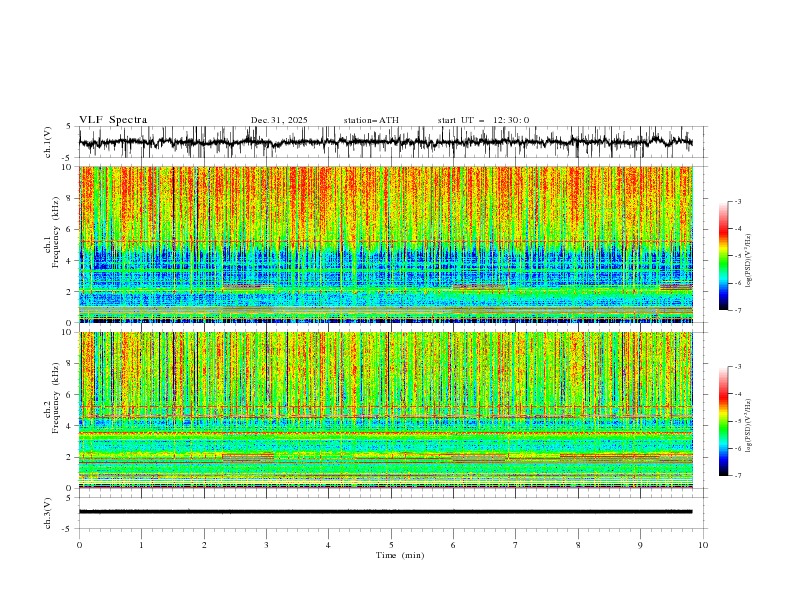Click the 'Time (min)' axis title
Viewport: 792px width, 612px height.
click(400, 555)
